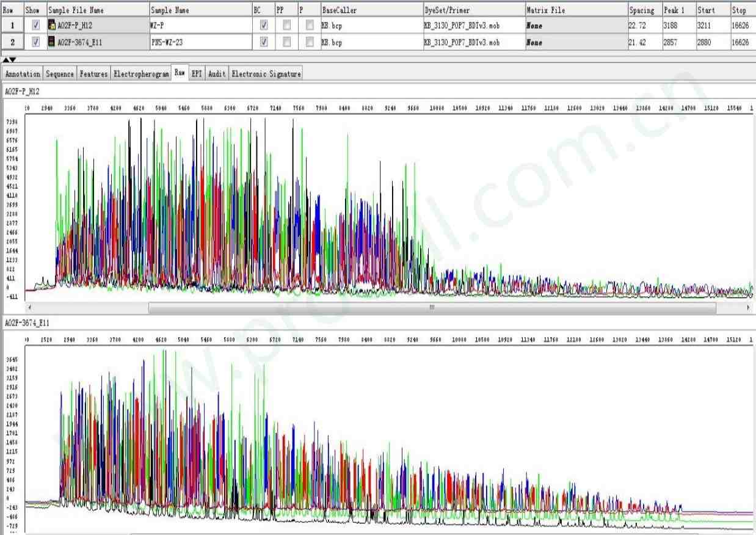The image size is (756, 535).
Task: Click the first plot's horizontal scrollbar thumb
Action: (x=432, y=308)
